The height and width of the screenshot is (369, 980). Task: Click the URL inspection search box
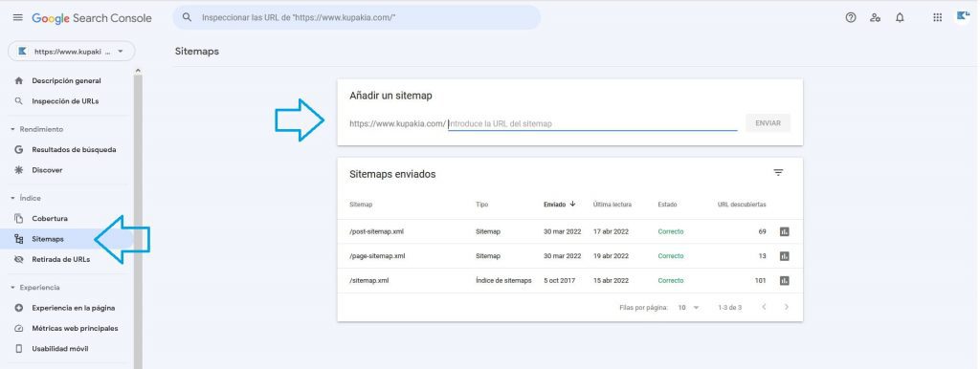coord(357,17)
